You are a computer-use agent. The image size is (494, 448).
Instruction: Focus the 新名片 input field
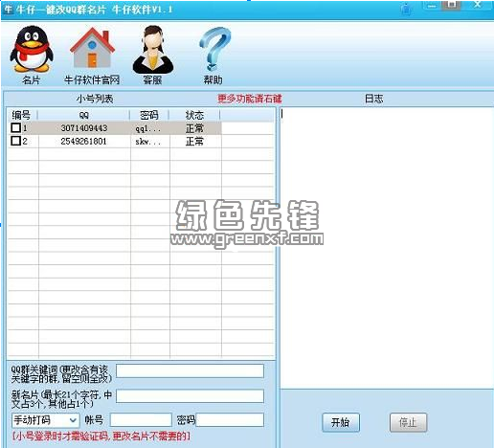point(190,396)
